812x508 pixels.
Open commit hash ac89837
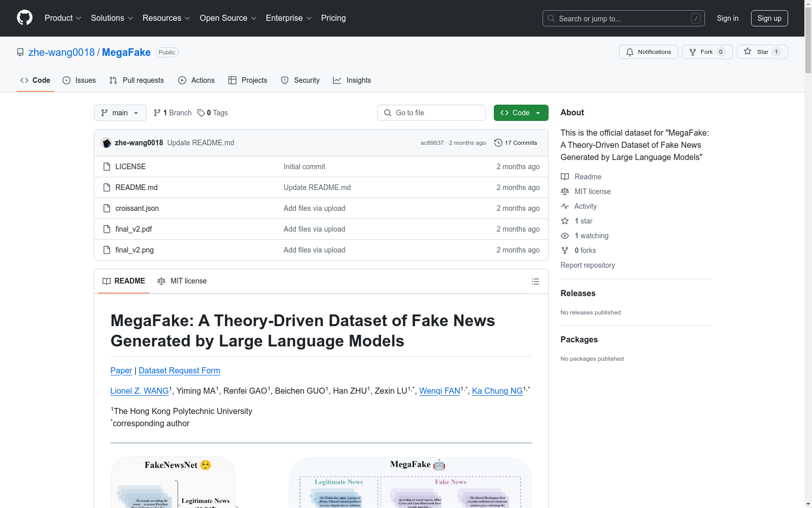pyautogui.click(x=432, y=143)
